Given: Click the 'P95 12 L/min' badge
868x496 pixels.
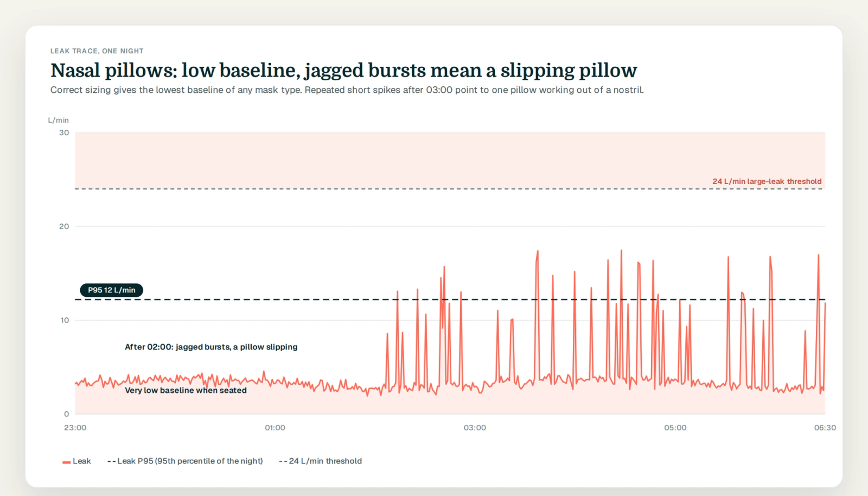Looking at the screenshot, I should (x=112, y=290).
